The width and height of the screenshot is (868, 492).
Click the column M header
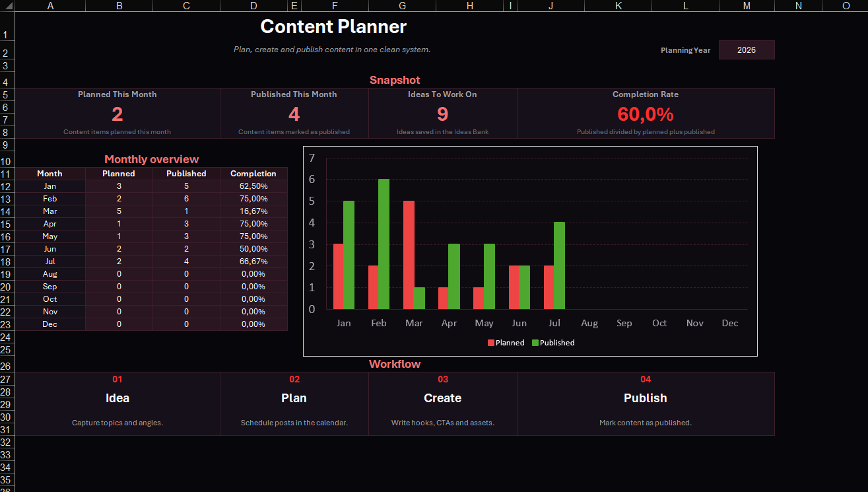pos(747,6)
